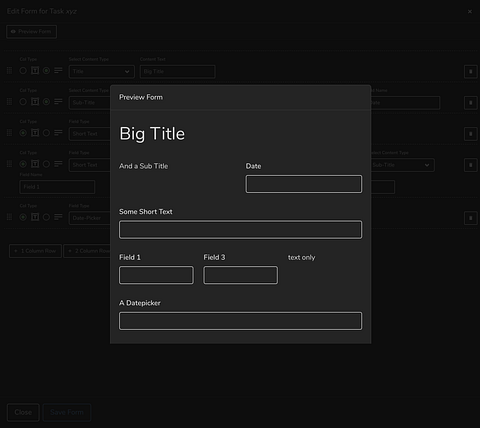This screenshot has height=428, width=480.
Task: Click the drag handle of the Title row
Action: (x=9, y=71)
